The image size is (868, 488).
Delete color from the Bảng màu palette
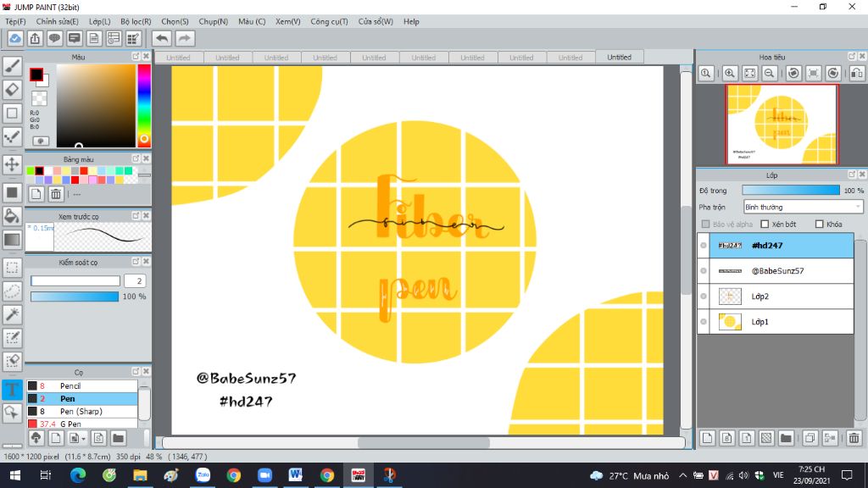coord(56,194)
